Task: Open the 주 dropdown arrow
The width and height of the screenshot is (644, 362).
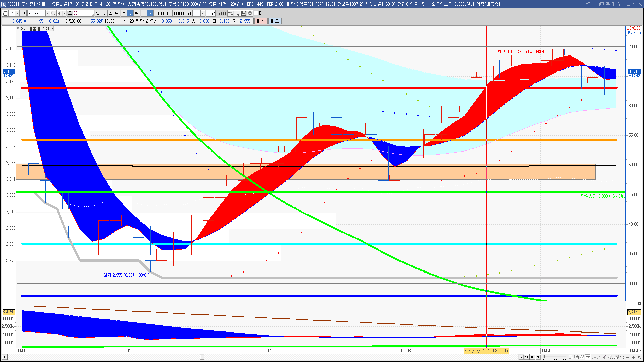Action: pos(17,13)
